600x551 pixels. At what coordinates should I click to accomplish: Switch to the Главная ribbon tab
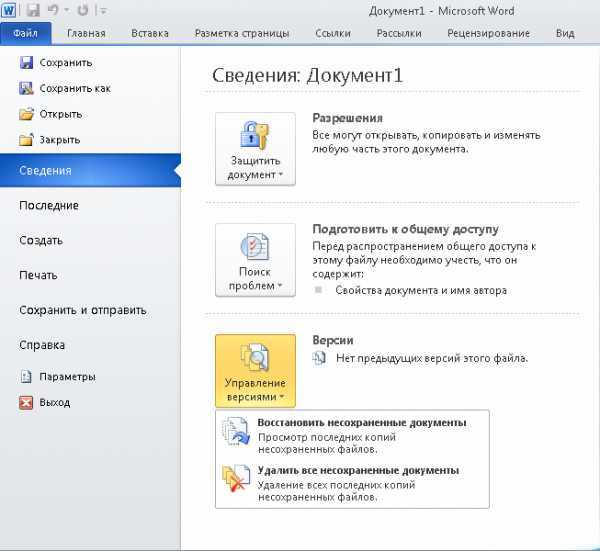coord(86,33)
